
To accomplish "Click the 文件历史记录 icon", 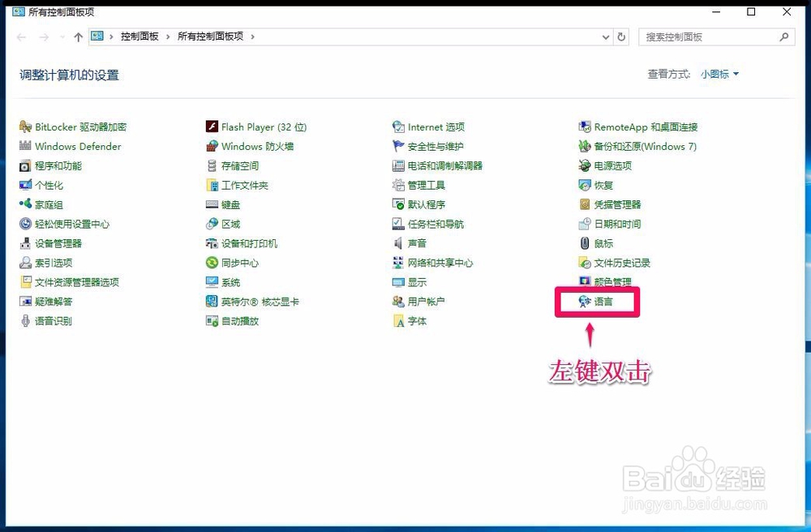I will [585, 263].
